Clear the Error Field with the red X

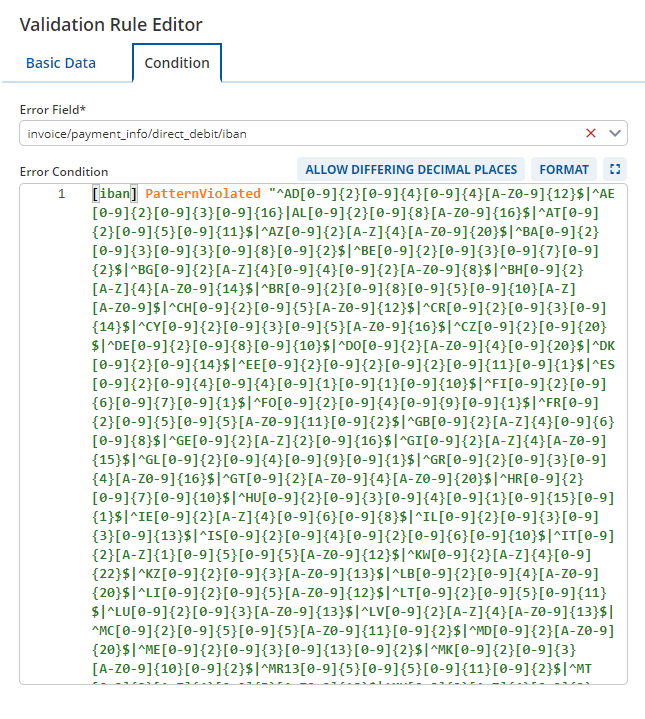coord(590,133)
